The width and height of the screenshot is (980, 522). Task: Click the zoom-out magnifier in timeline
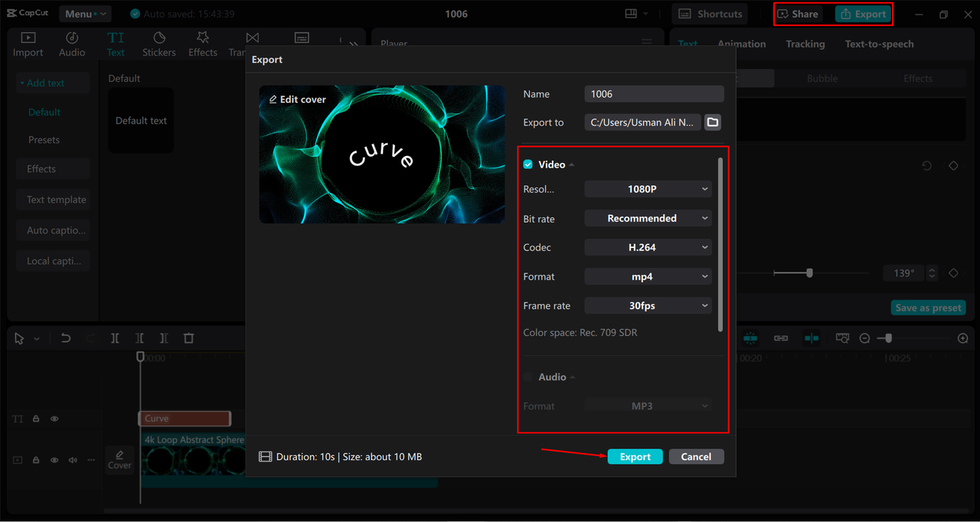pyautogui.click(x=864, y=338)
